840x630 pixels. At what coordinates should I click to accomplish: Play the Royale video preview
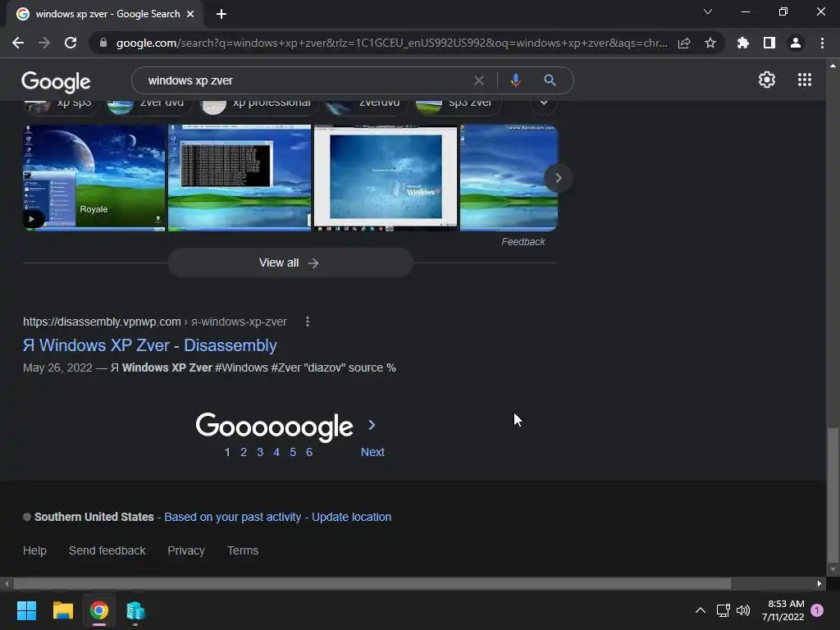(32, 218)
